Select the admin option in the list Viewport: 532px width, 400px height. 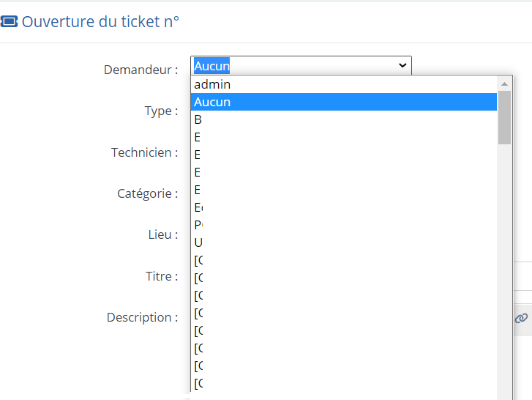(x=344, y=84)
